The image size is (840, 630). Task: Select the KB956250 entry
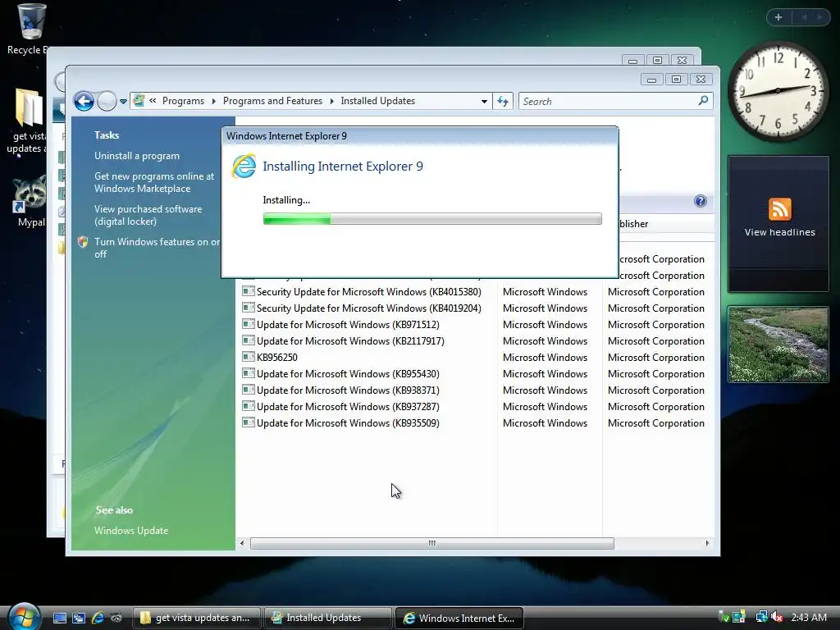[x=473, y=358]
